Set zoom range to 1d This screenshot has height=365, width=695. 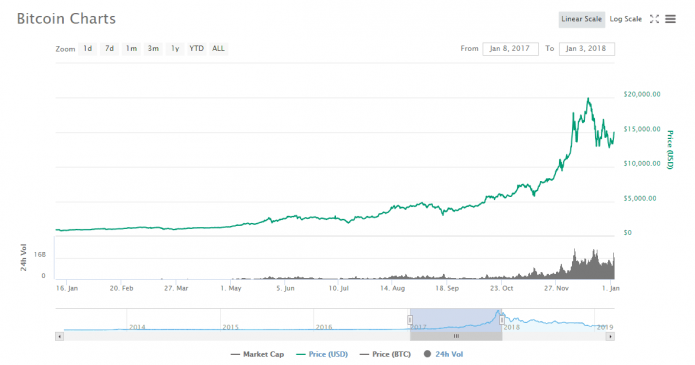coord(88,49)
